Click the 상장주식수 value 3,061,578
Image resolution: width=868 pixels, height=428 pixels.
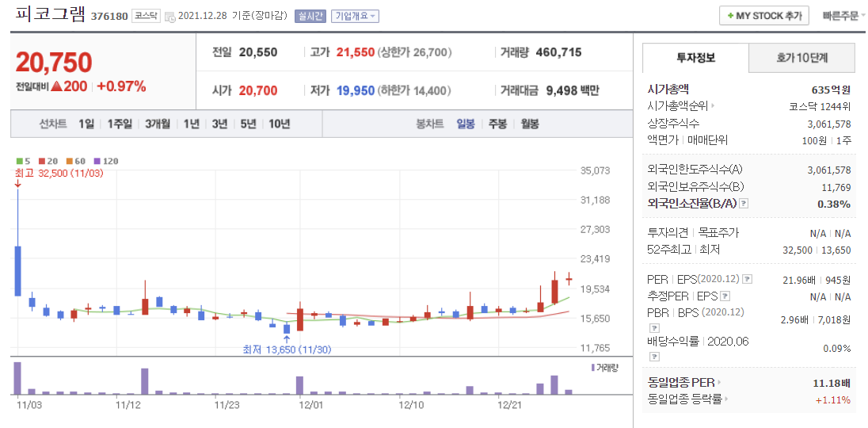click(829, 123)
